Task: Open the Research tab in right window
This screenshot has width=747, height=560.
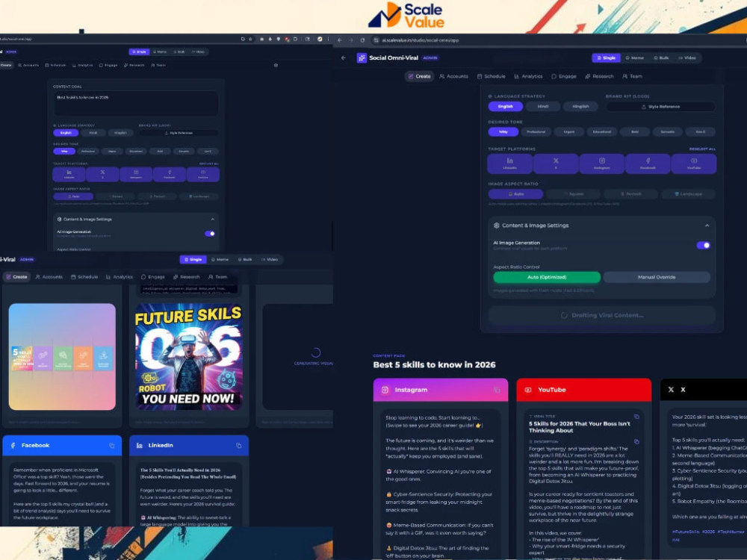Action: click(599, 76)
